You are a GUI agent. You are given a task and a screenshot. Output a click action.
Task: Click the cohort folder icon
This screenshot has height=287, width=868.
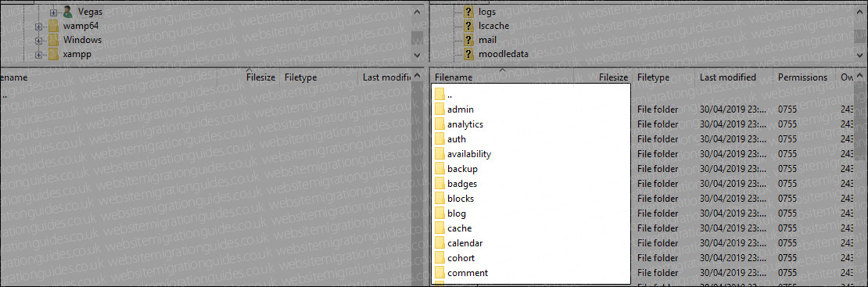[439, 257]
